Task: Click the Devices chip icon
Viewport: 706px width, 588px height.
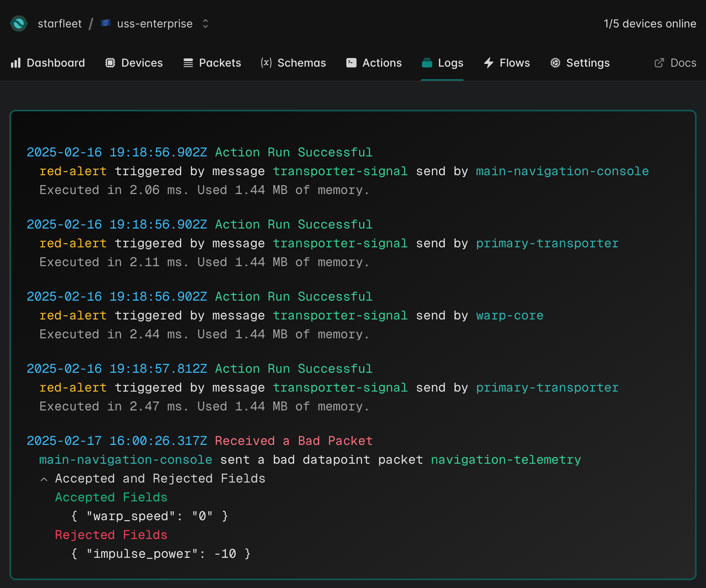Action: pos(110,63)
